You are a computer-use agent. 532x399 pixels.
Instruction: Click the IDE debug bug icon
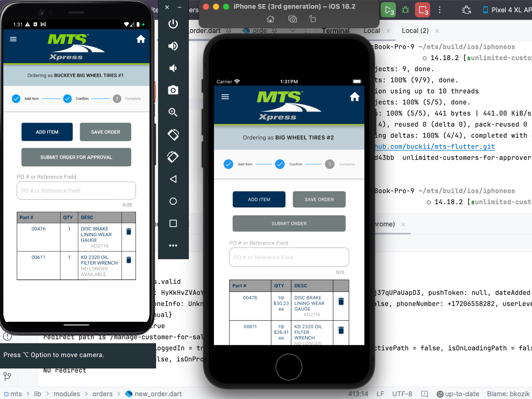pyautogui.click(x=405, y=10)
